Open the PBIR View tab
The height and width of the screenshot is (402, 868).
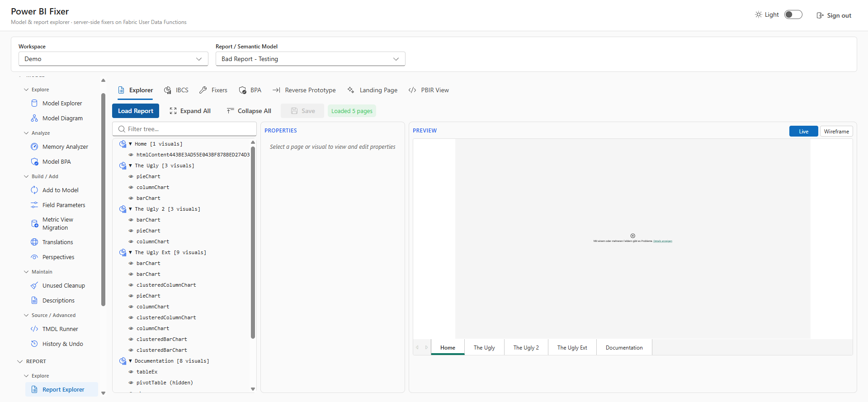pyautogui.click(x=429, y=90)
